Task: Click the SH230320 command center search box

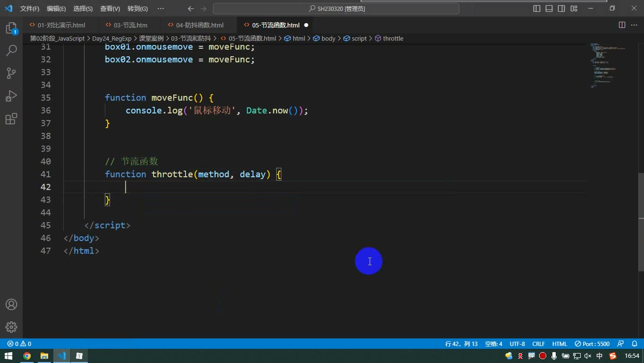Action: pos(336,9)
